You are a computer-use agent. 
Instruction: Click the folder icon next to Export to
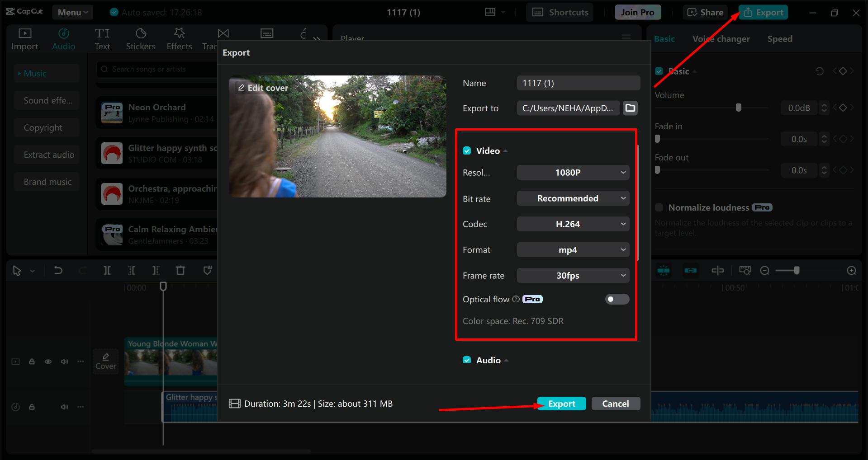point(630,108)
